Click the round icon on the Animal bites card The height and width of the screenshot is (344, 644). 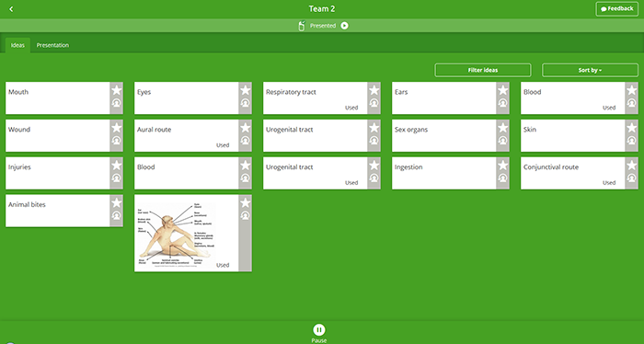(117, 215)
